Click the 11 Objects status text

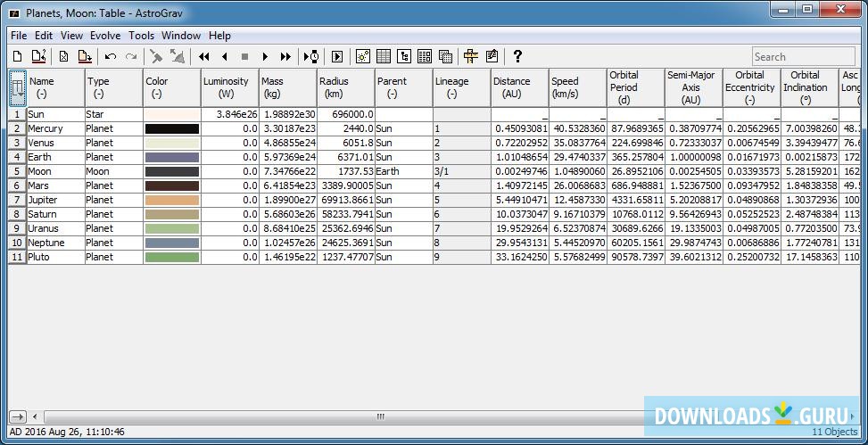coord(834,433)
